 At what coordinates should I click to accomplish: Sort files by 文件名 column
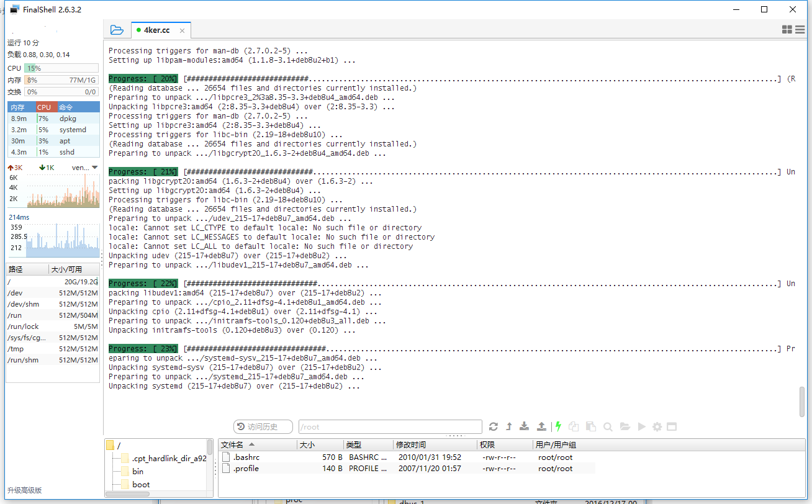tap(258, 444)
